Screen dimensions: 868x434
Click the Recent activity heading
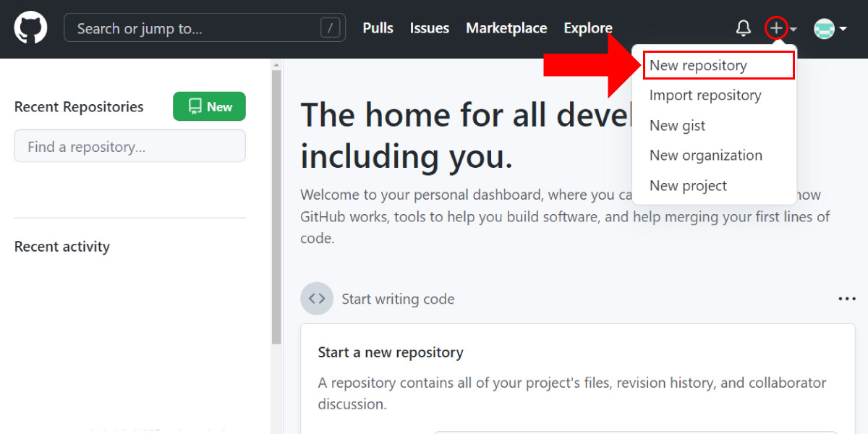pyautogui.click(x=62, y=247)
